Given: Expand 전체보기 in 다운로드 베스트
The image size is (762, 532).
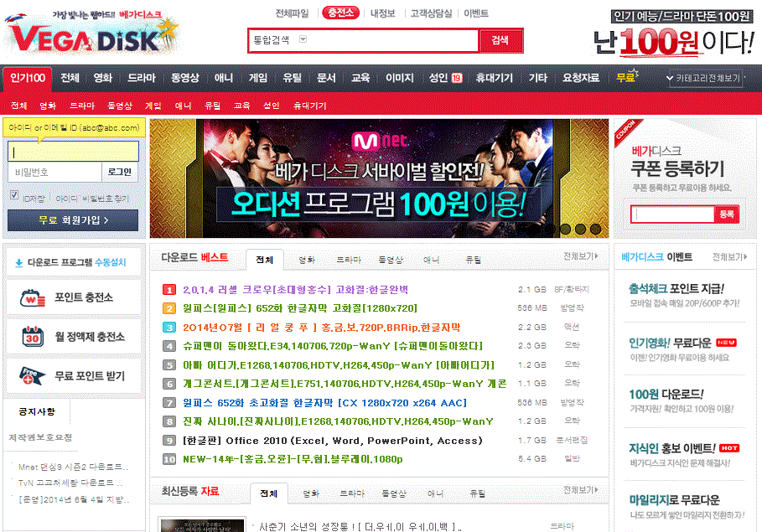Looking at the screenshot, I should pos(580,256).
